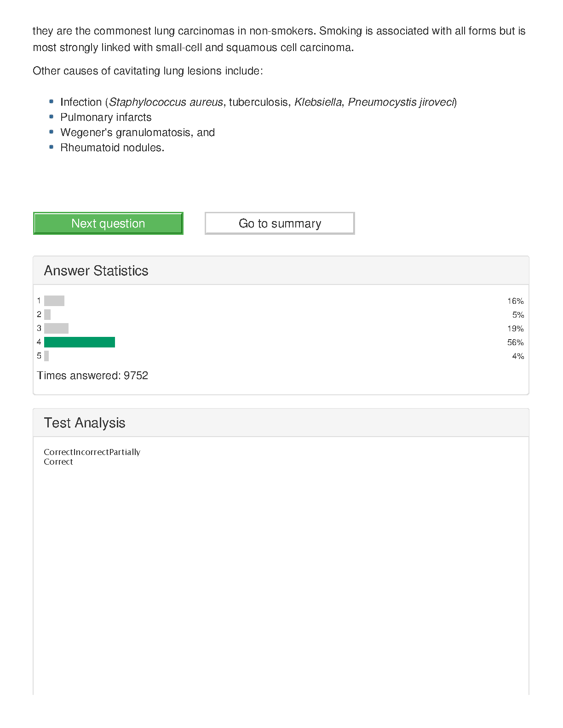The image size is (563, 728).
Task: Select the gray bar for answer 1
Action: click(x=54, y=301)
